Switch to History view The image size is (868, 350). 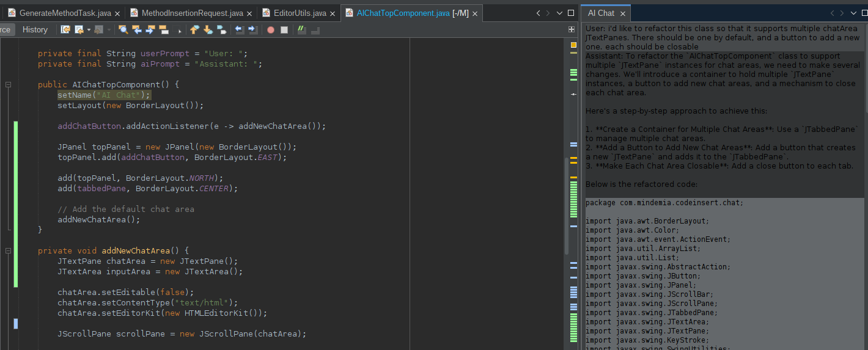[35, 29]
